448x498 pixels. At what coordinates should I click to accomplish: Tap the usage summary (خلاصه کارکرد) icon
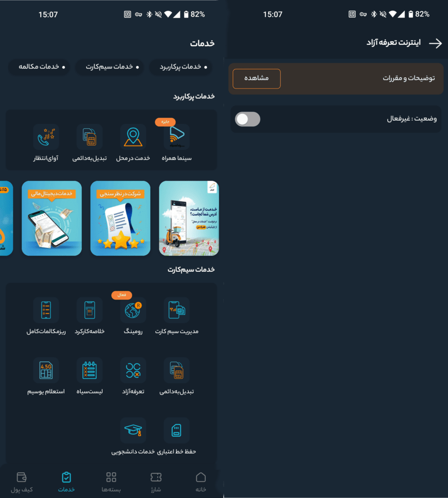coord(90,310)
